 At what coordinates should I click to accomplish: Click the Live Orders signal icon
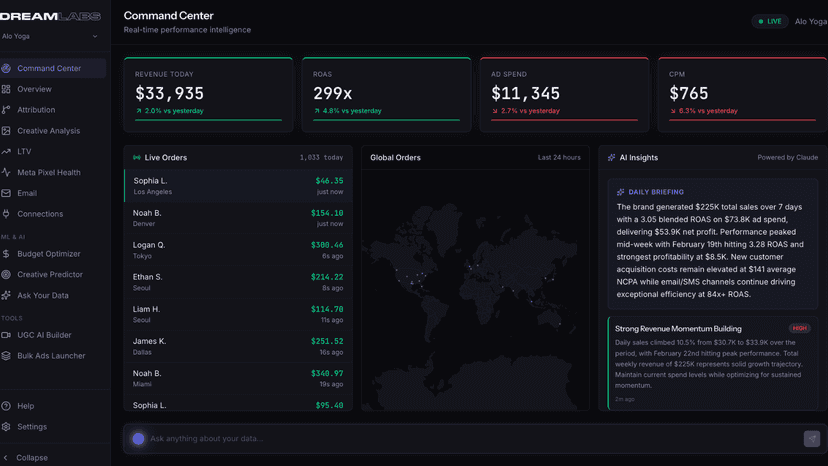(x=137, y=157)
